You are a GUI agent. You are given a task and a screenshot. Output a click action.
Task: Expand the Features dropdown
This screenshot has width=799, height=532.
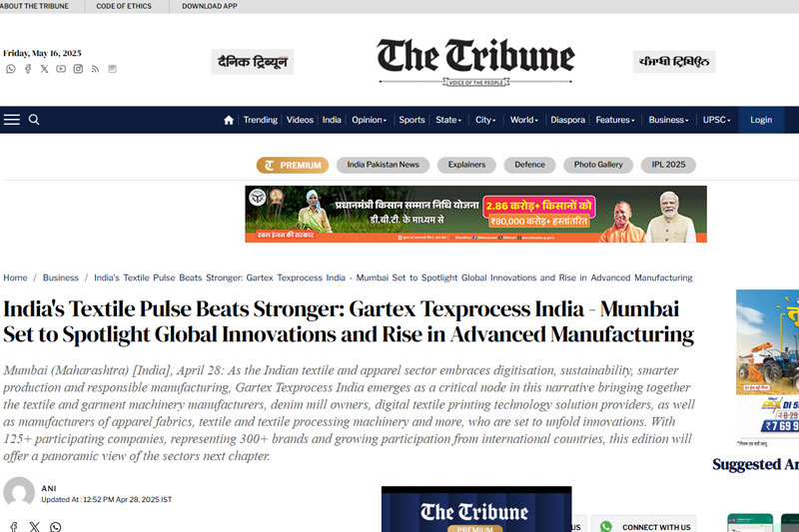pos(615,120)
